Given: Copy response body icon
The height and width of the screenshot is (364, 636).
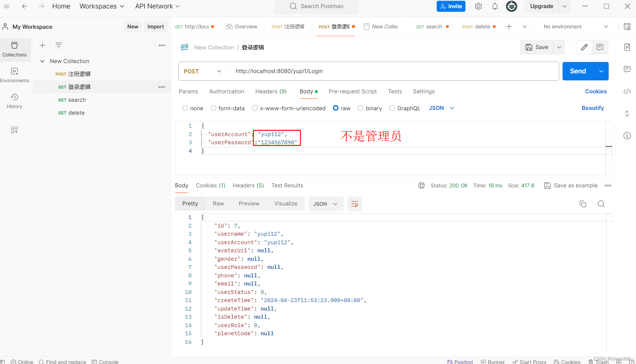Looking at the screenshot, I should tap(583, 204).
